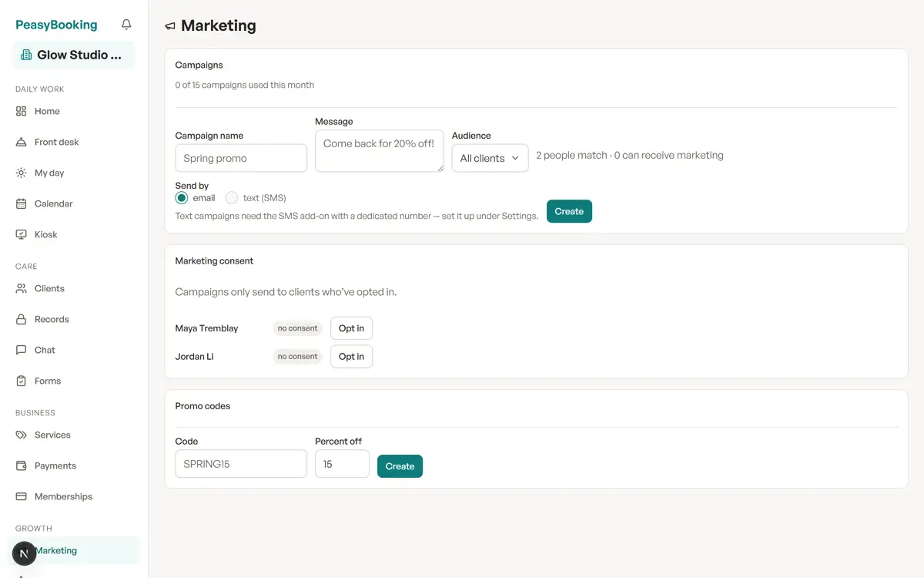Click into the Message text area
924x578 pixels.
380,150
